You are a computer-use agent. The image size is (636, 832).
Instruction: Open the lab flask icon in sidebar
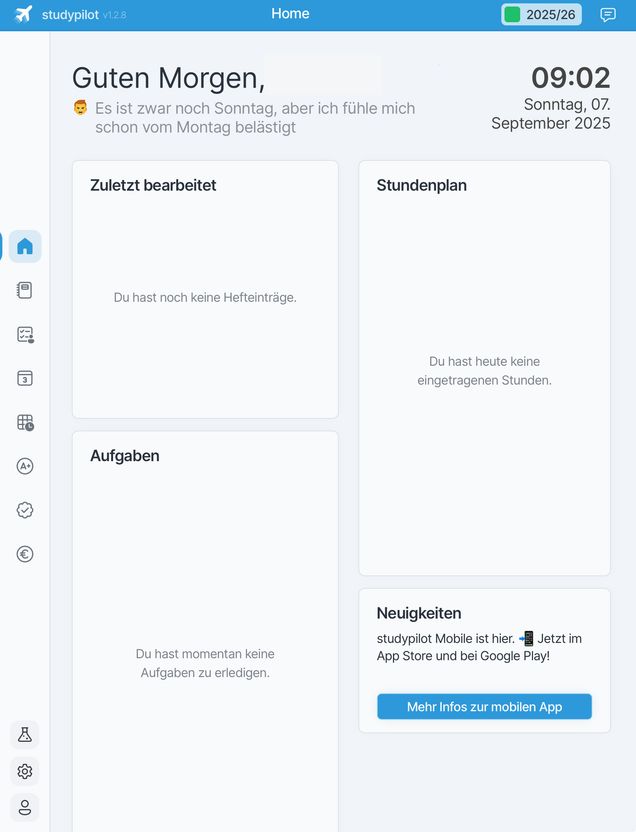click(x=25, y=735)
